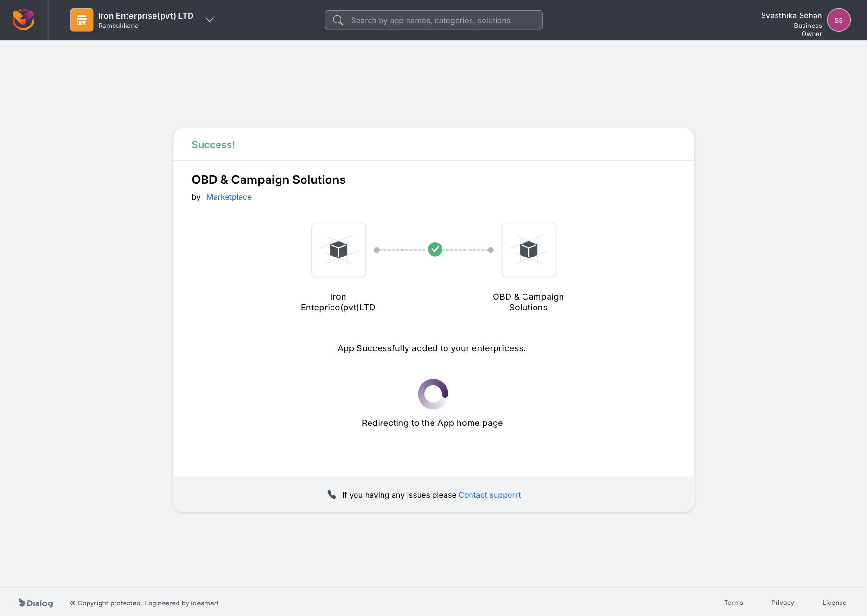
Task: Click the search magnifier icon
Action: point(338,20)
